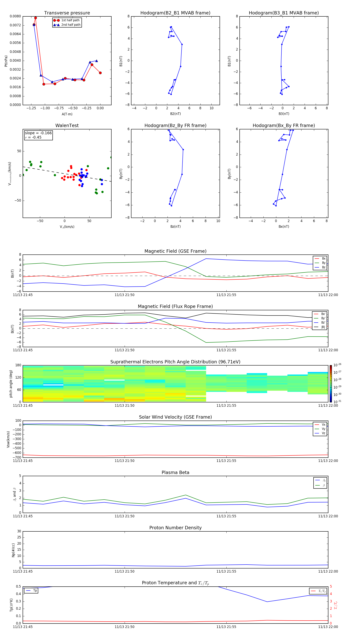This screenshot has height=644, width=351.
Task: Click the "pitch angle (deg)" axis label
Action: coord(11,384)
